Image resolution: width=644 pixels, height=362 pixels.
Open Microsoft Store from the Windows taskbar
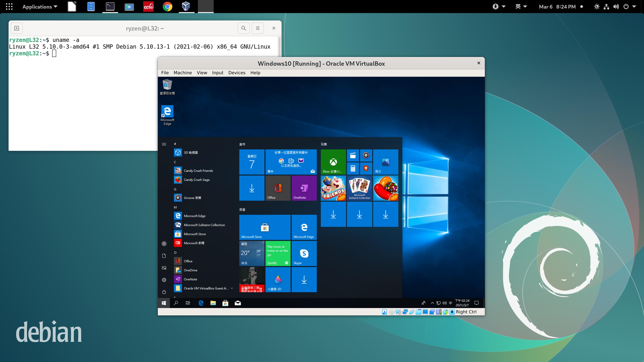(x=225, y=303)
